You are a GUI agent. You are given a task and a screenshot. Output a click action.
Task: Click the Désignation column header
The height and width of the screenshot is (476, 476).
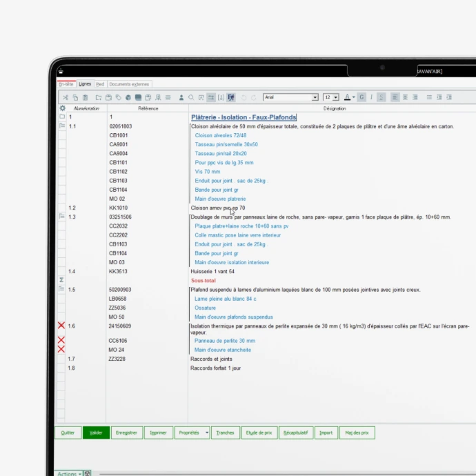pyautogui.click(x=335, y=108)
